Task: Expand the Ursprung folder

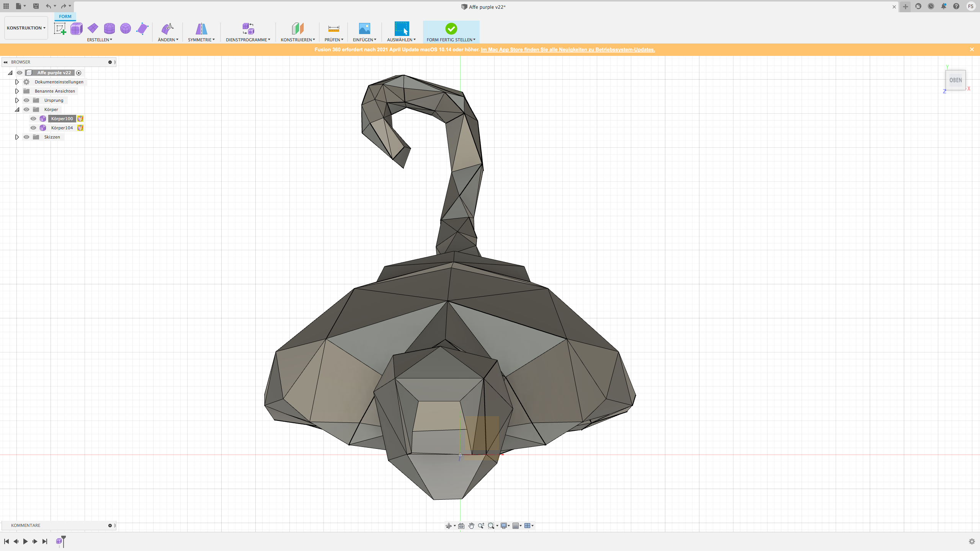Action: (x=17, y=100)
